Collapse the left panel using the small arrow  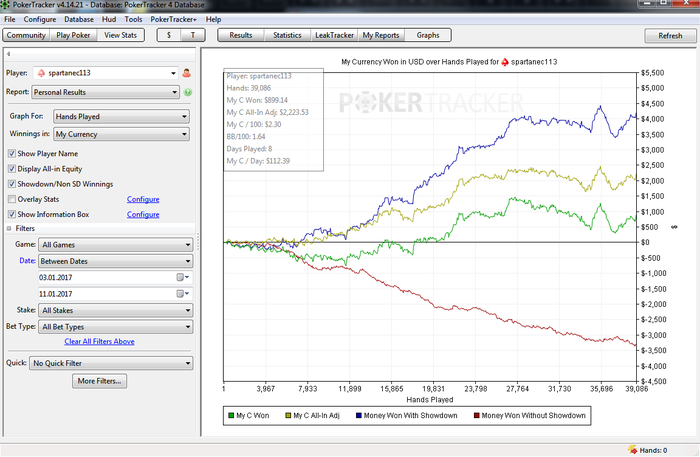[x=8, y=54]
